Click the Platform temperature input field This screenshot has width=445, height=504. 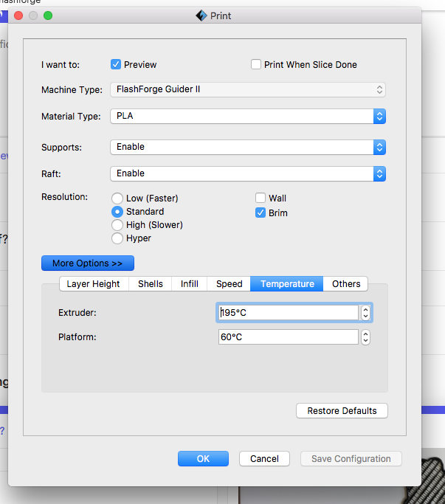[x=288, y=338]
